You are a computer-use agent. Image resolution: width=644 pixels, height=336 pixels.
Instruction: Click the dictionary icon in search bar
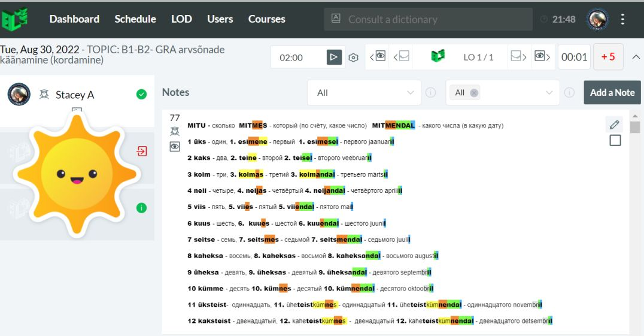336,19
